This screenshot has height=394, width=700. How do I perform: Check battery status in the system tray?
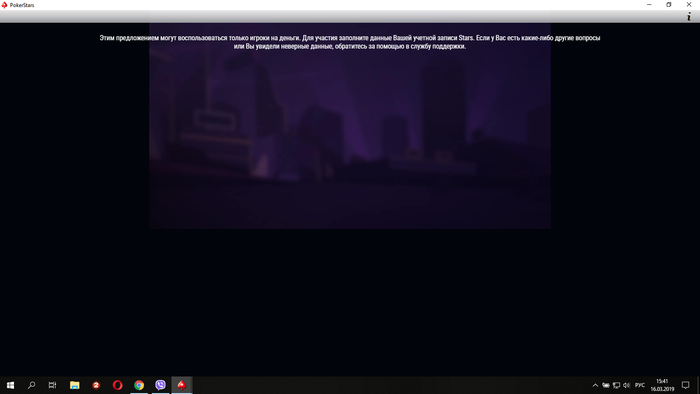[606, 385]
